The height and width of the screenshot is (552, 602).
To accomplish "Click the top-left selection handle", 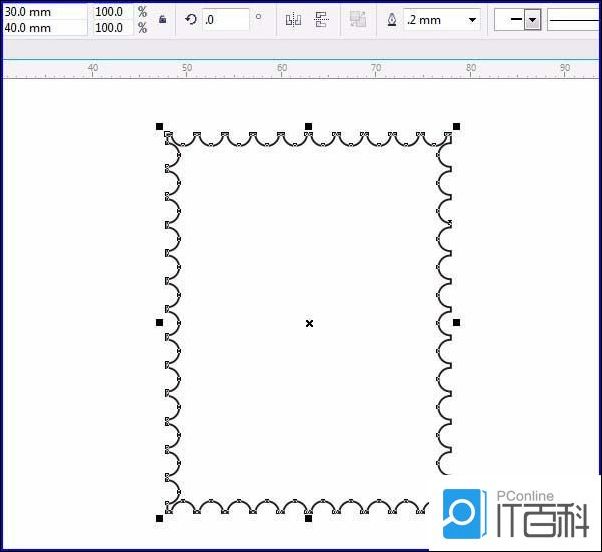I will tap(159, 126).
